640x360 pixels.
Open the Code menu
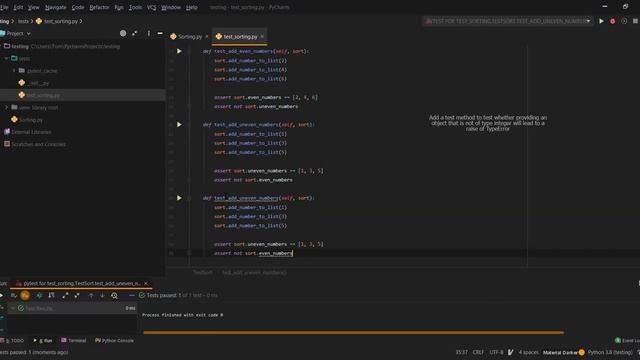[78, 7]
